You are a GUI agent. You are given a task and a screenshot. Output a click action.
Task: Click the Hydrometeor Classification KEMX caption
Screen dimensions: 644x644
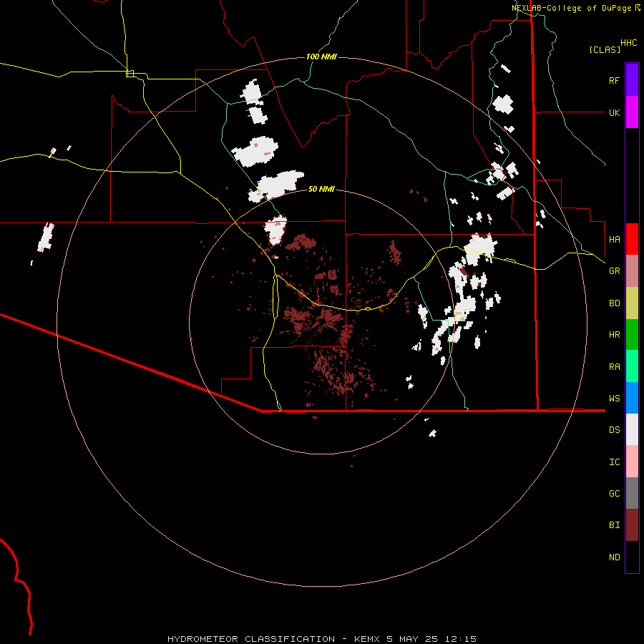[x=322, y=639]
